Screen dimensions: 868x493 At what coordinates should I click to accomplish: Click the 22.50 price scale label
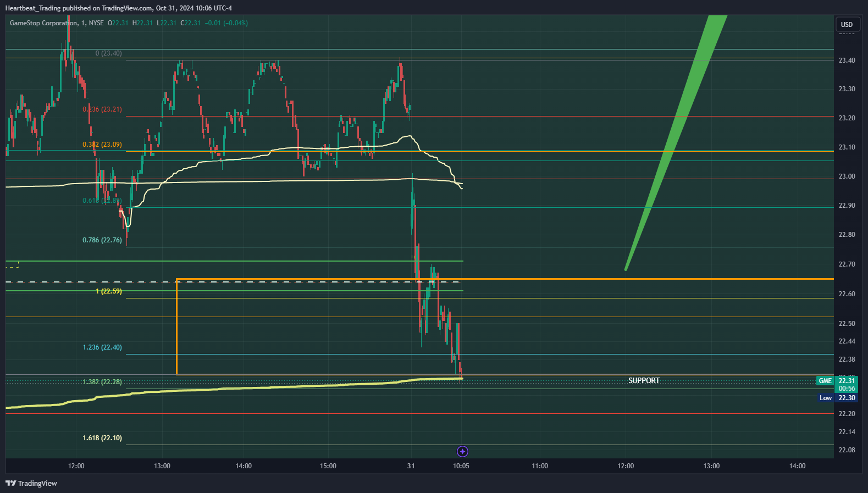[847, 324]
